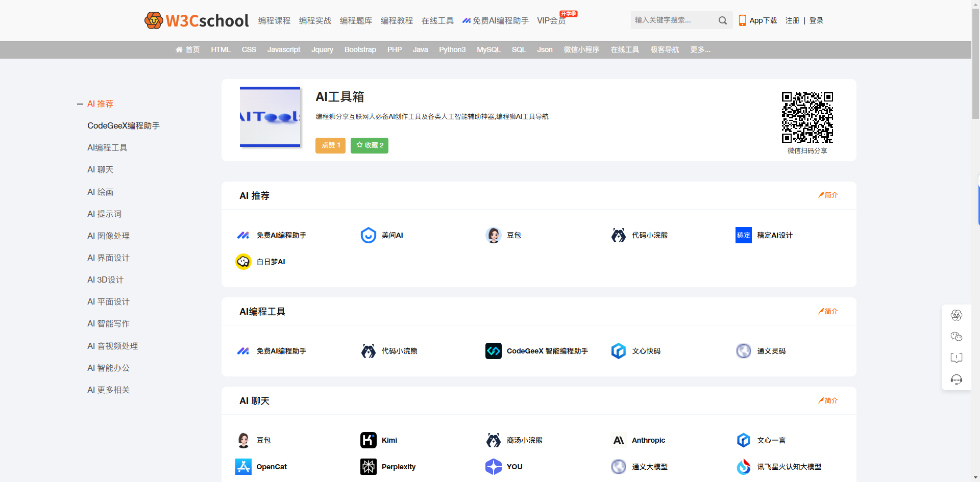Click the 代码小浣熊 icon in AI 推荐
This screenshot has height=482, width=980.
618,235
